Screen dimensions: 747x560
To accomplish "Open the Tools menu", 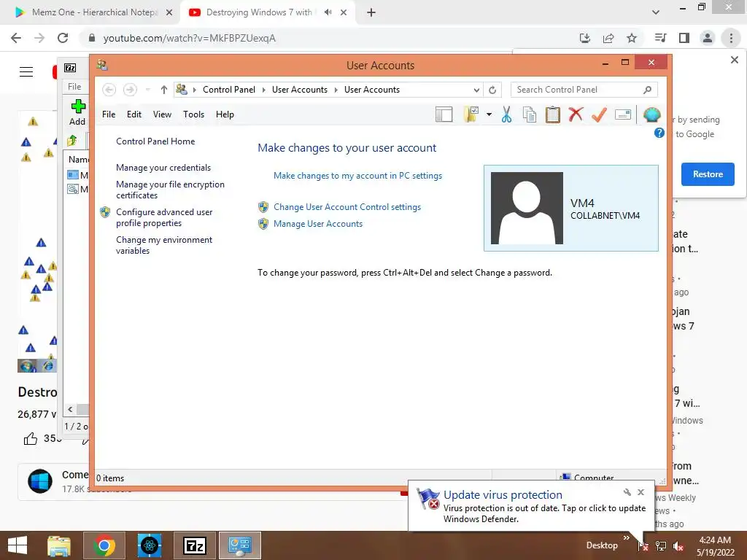I will pyautogui.click(x=193, y=114).
